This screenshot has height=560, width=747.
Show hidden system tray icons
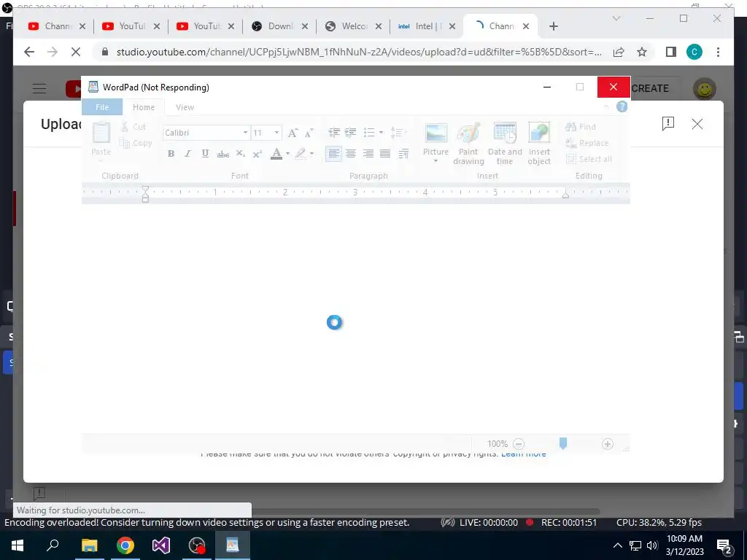point(617,545)
